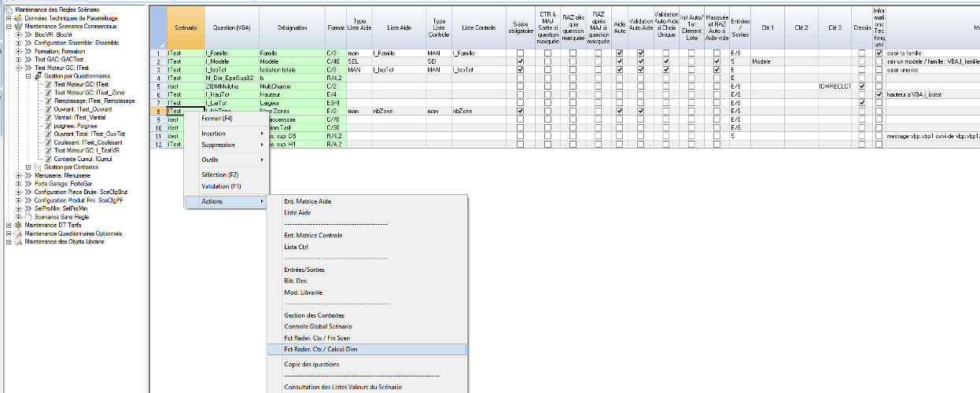Choose Fct Reder. Ctx / Calcul Dim
Image resolution: width=980 pixels, height=393 pixels.
[324, 349]
